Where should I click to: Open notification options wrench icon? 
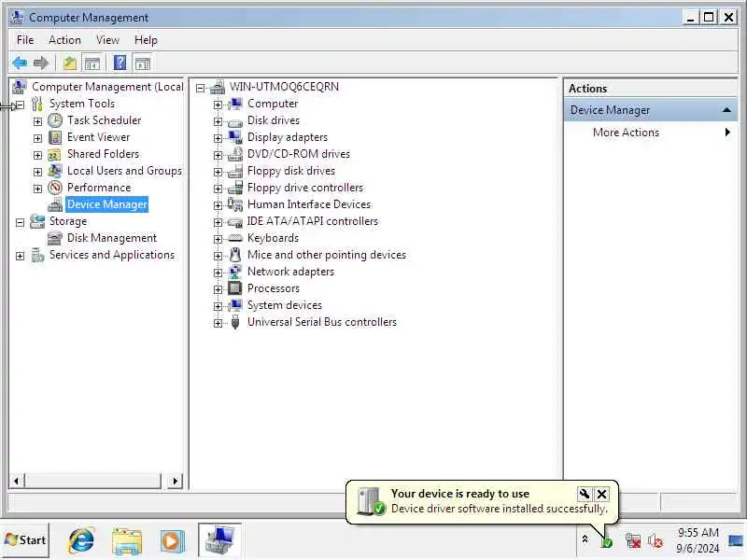pyautogui.click(x=585, y=494)
